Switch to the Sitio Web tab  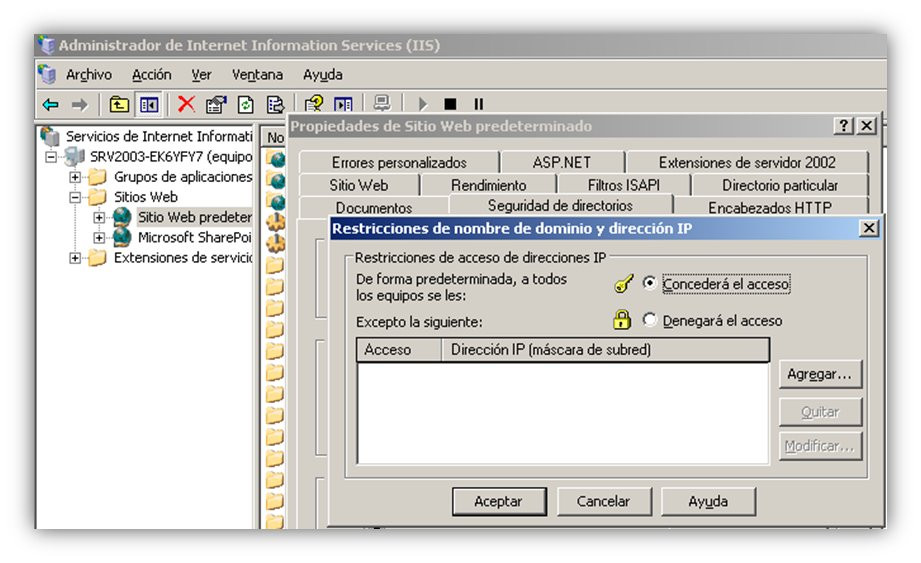coord(359,186)
